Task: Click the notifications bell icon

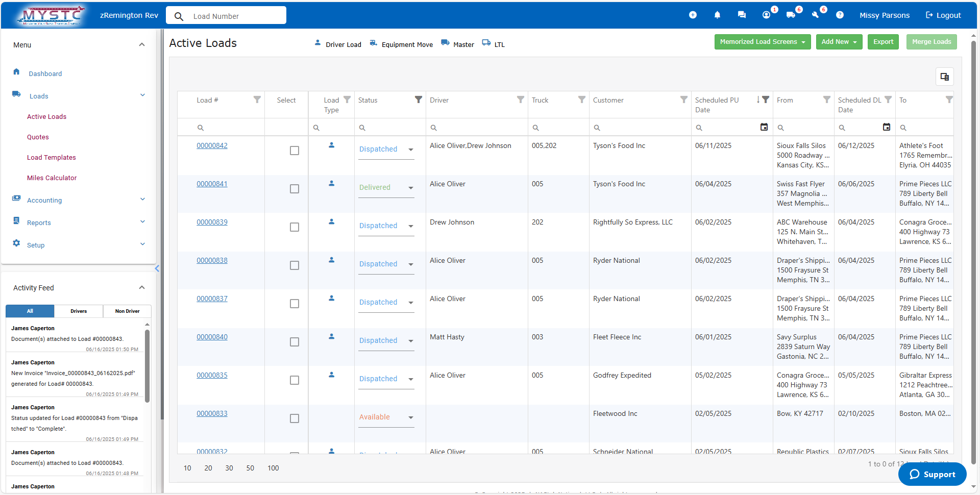Action: click(717, 15)
